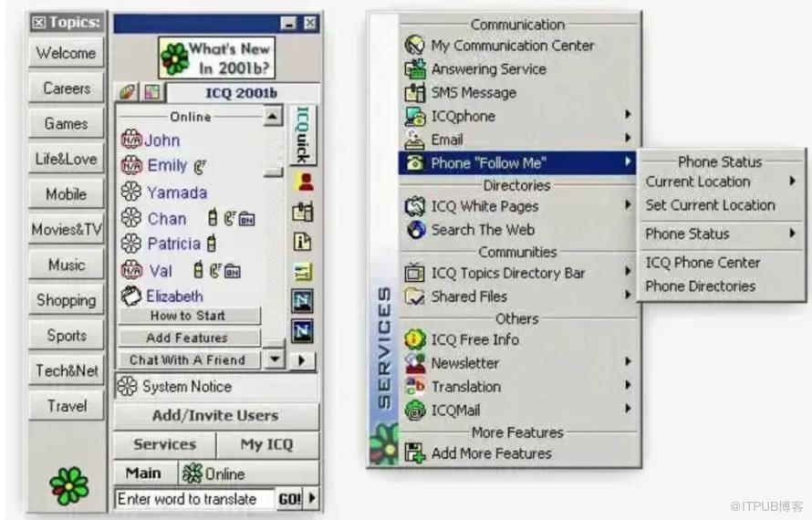Open the Tech&Net topic button
This screenshot has height=520, width=812.
pyautogui.click(x=67, y=370)
